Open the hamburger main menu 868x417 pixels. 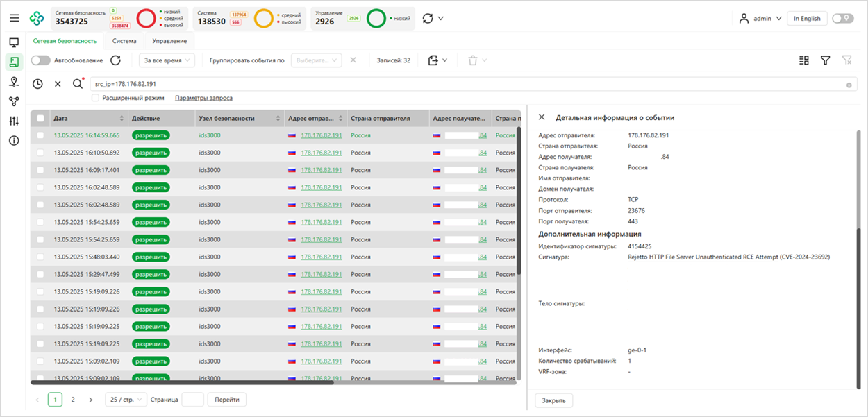14,18
